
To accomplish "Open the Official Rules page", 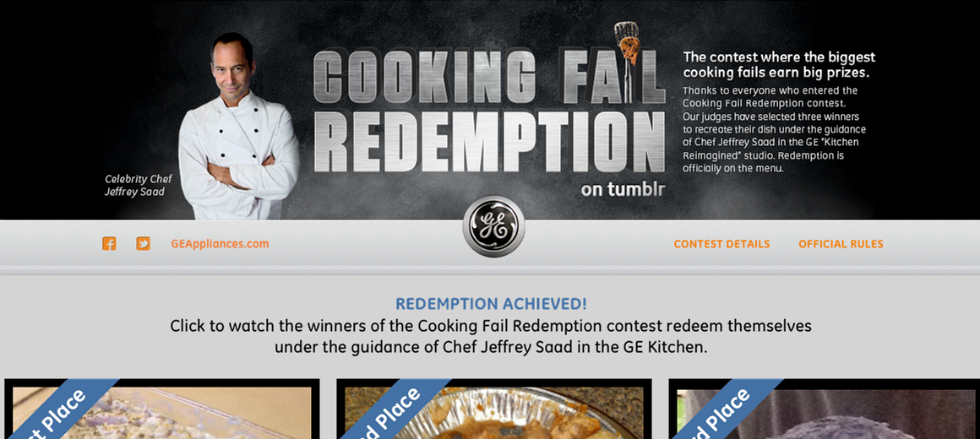I will tap(841, 244).
